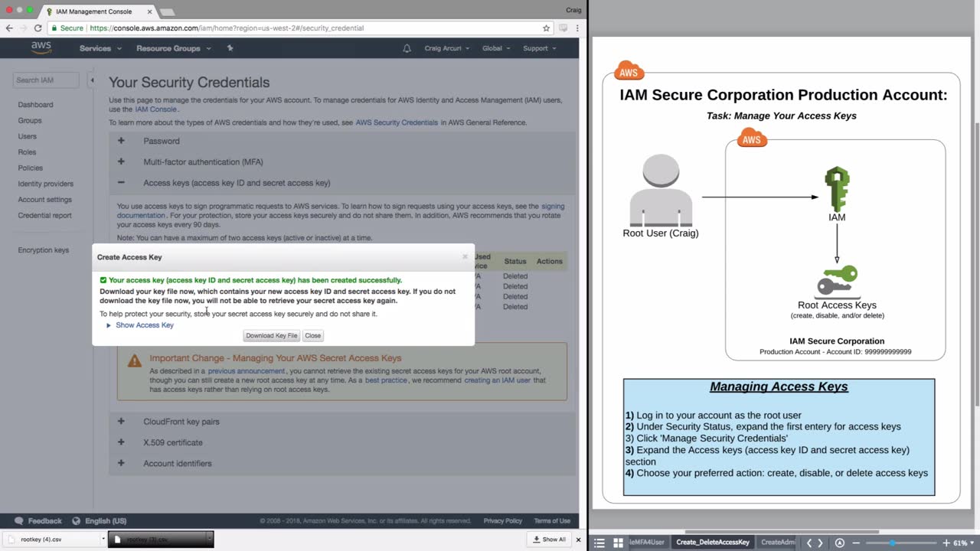
Task: Click the Search IAM input field
Action: click(x=46, y=80)
